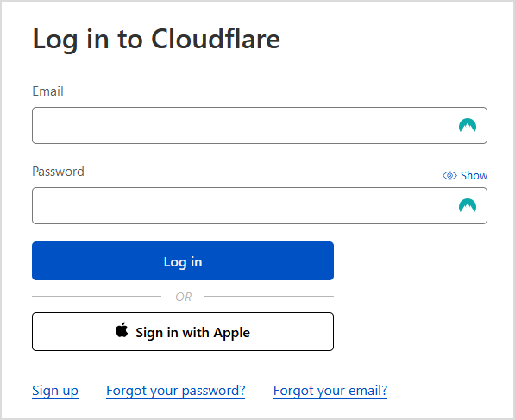Focus the Password input field

(x=260, y=205)
